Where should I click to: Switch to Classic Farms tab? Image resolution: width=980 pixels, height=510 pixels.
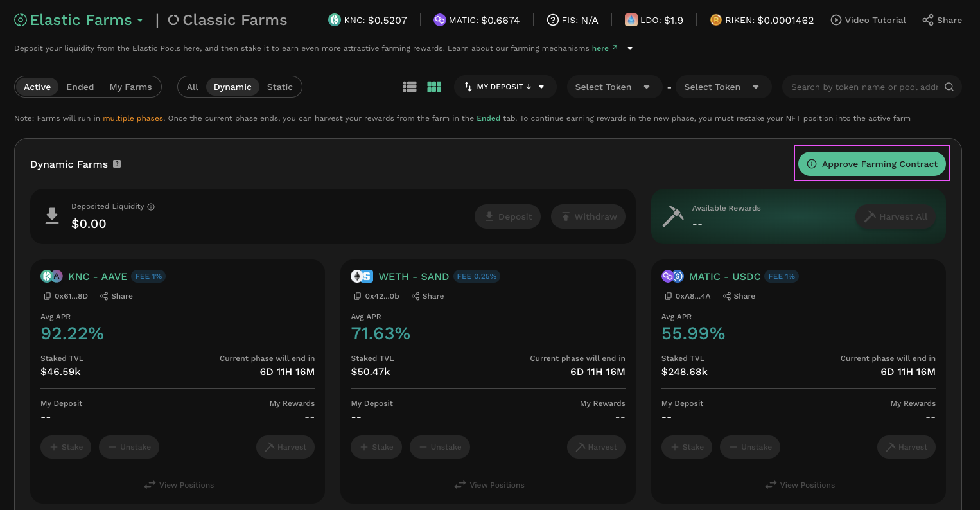pos(227,20)
